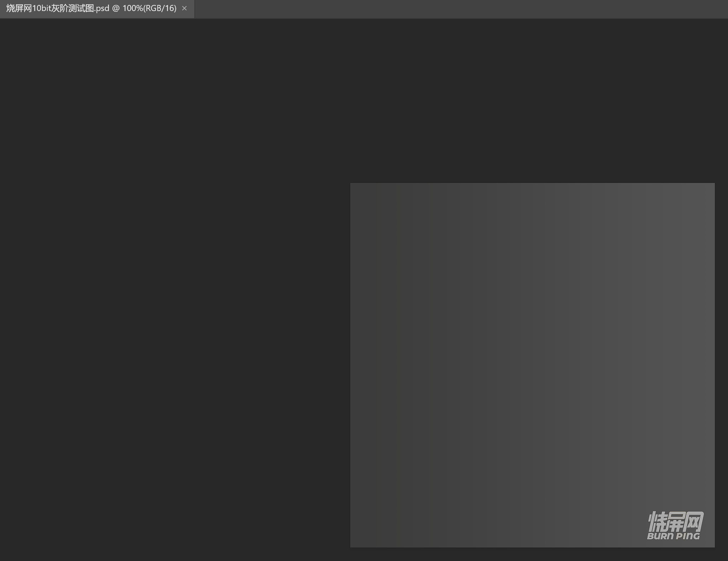Click the BURN PING watermark text

pos(673,536)
